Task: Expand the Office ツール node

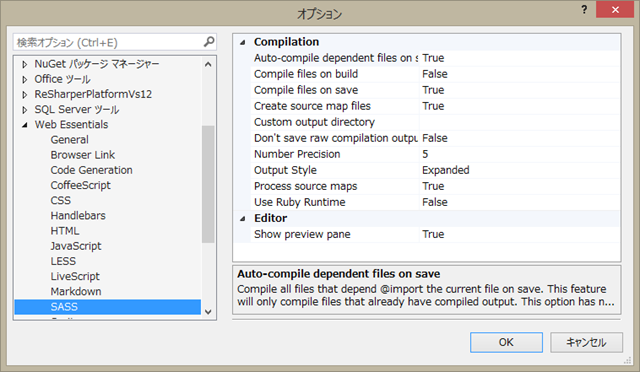Action: (x=25, y=79)
